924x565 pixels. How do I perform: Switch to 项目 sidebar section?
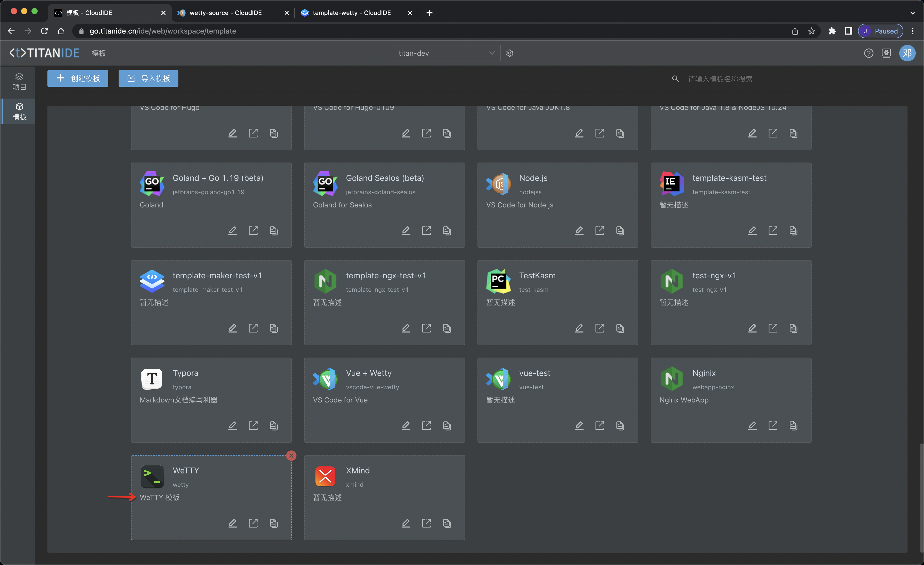[x=19, y=82]
